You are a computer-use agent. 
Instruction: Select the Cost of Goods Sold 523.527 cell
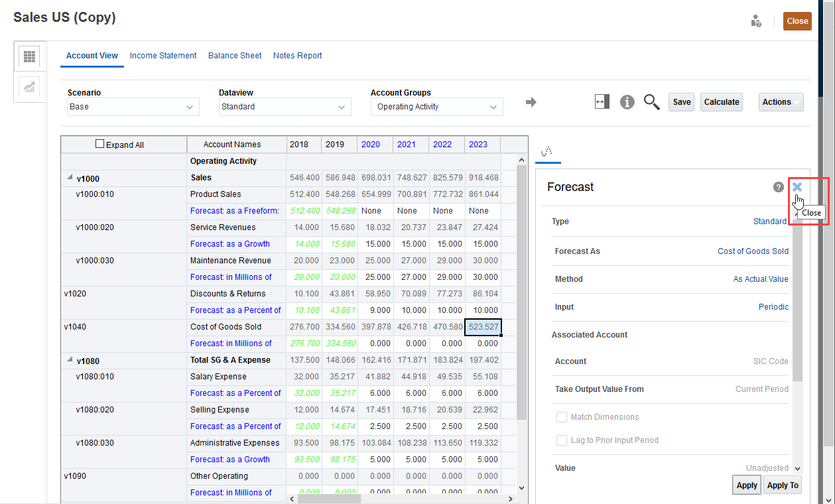point(483,327)
